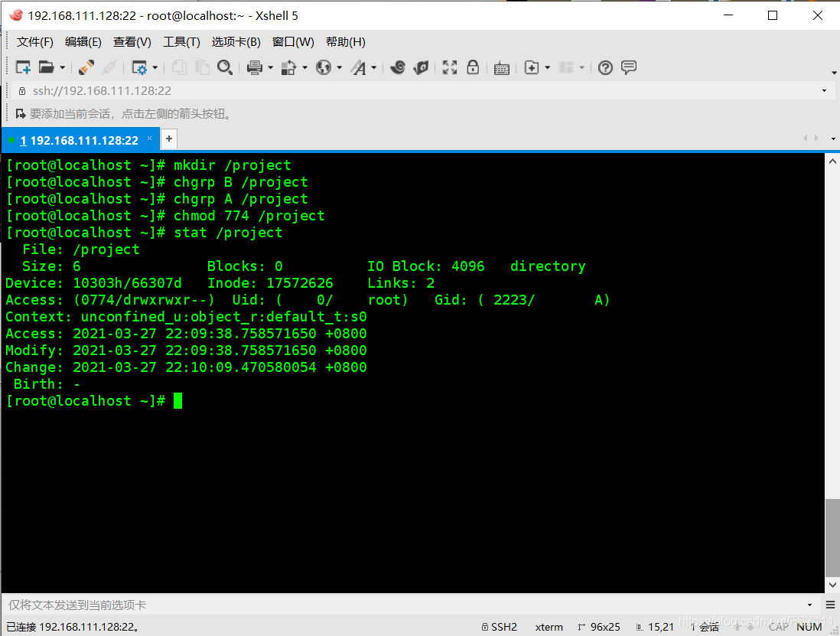The image size is (840, 636).
Task: Click the new tab layout icon
Action: pyautogui.click(x=532, y=67)
